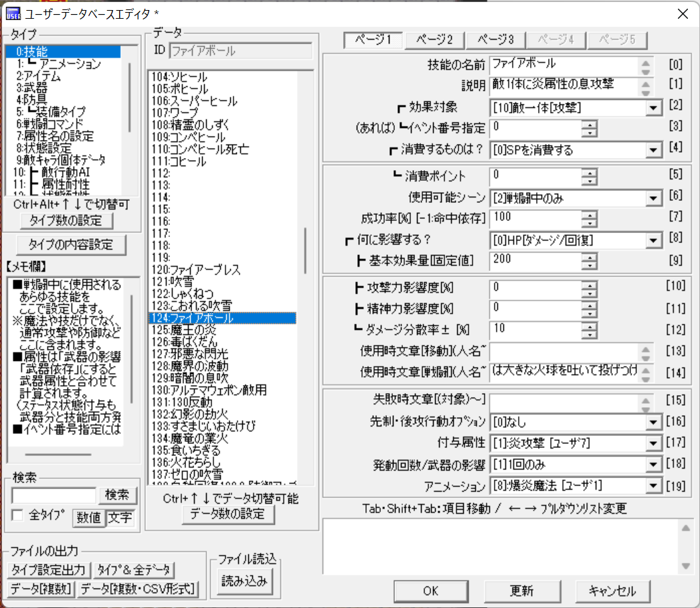Click the タイプ数の設定 button
This screenshot has width=700, height=608.
click(66, 221)
